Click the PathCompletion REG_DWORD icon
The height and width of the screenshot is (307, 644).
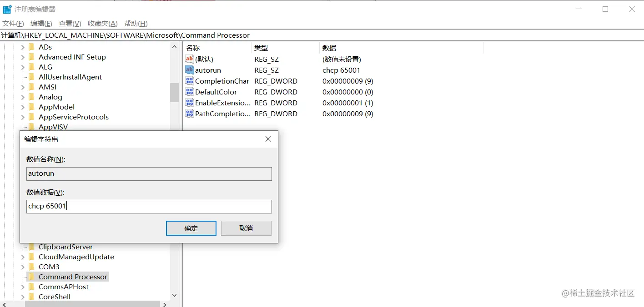coord(189,114)
